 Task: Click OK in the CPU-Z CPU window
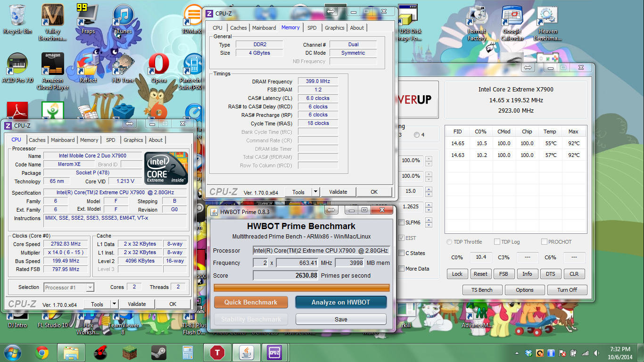(173, 304)
